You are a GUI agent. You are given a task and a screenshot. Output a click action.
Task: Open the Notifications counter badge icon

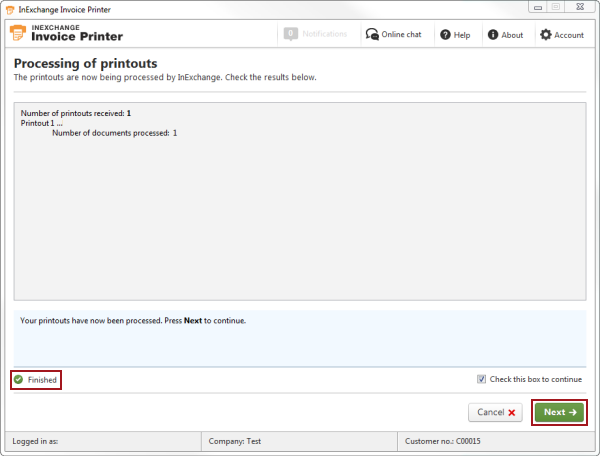[291, 34]
